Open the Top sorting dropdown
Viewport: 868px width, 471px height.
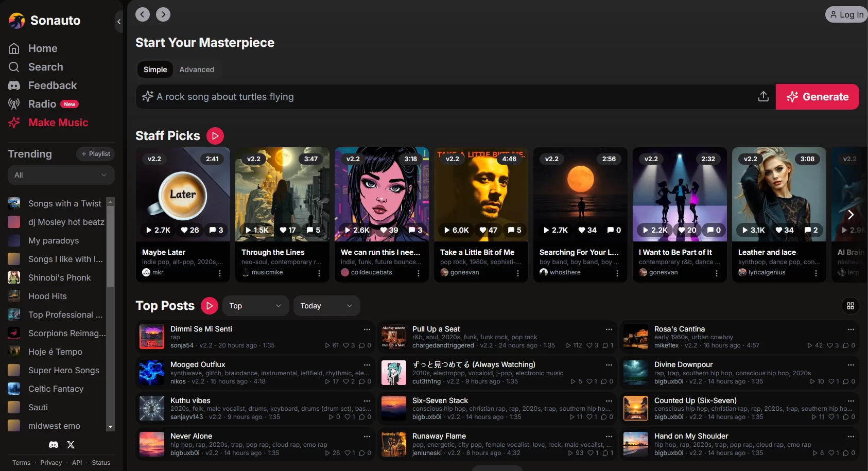(255, 306)
